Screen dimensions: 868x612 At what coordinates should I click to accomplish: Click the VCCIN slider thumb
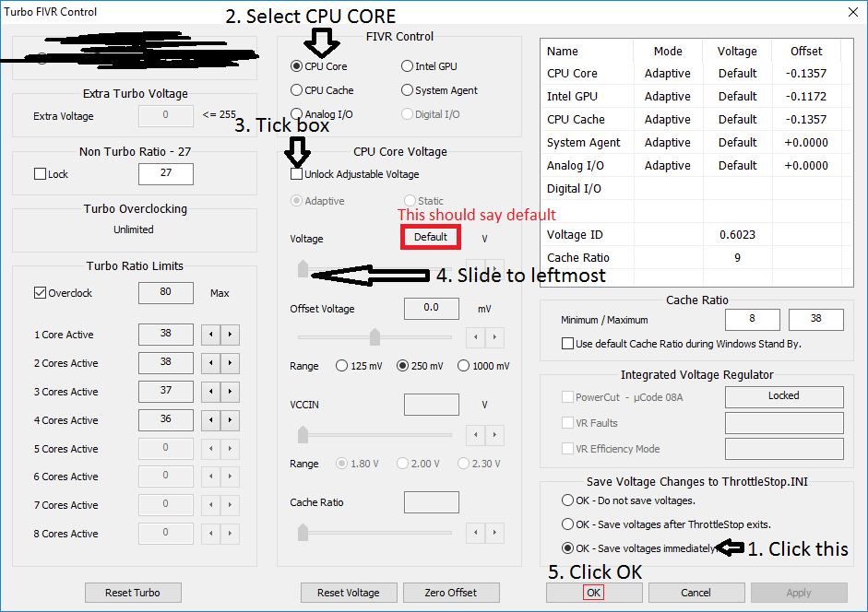point(303,434)
